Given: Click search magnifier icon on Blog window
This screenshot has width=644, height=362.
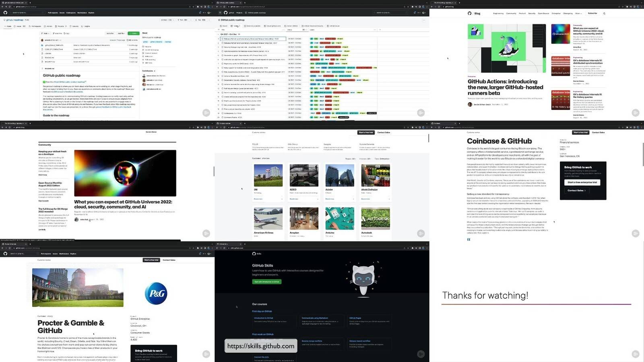Looking at the screenshot, I should pyautogui.click(x=604, y=13).
